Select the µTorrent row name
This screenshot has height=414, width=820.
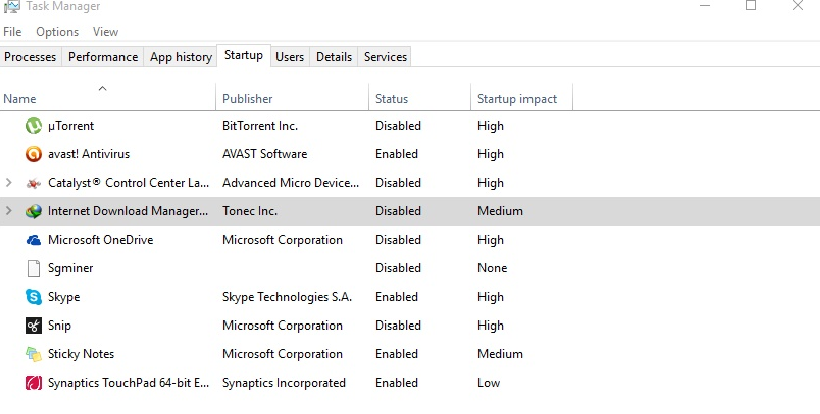tap(71, 126)
